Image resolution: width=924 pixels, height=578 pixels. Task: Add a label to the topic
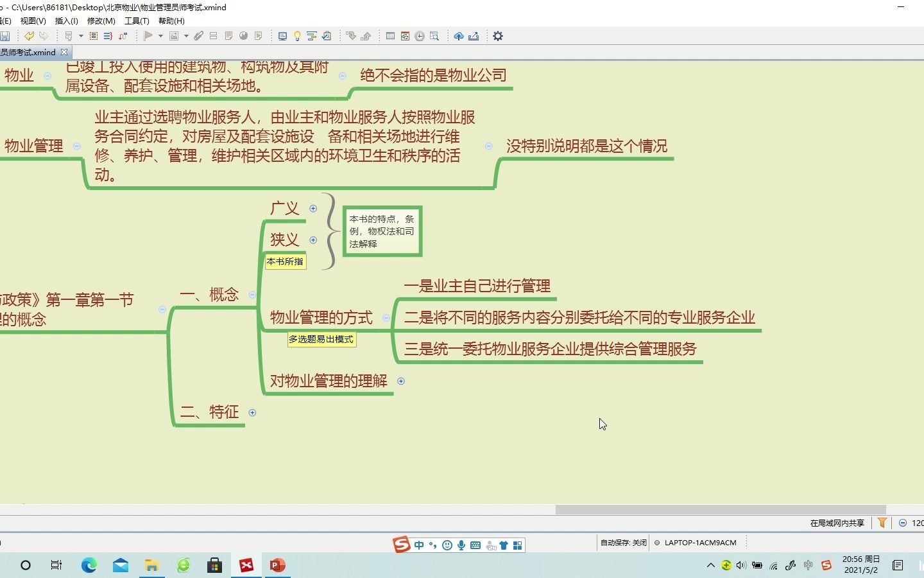click(x=213, y=36)
